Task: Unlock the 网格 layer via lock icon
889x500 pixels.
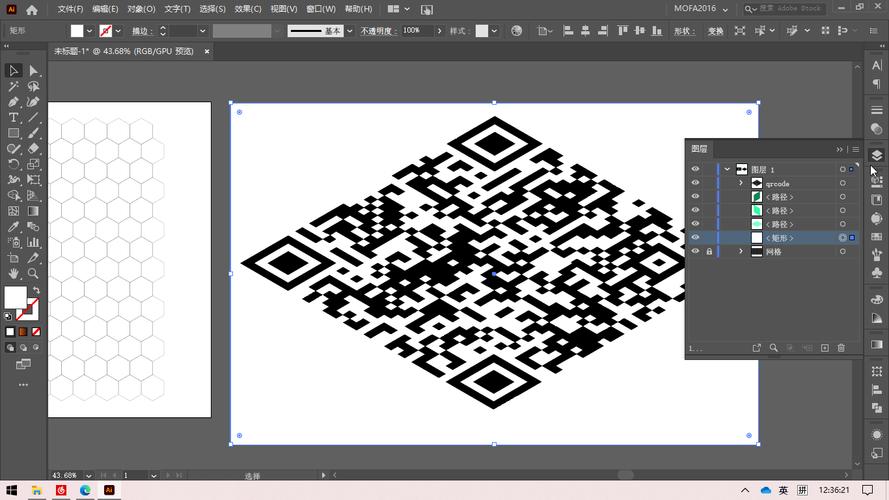Action: tap(709, 252)
